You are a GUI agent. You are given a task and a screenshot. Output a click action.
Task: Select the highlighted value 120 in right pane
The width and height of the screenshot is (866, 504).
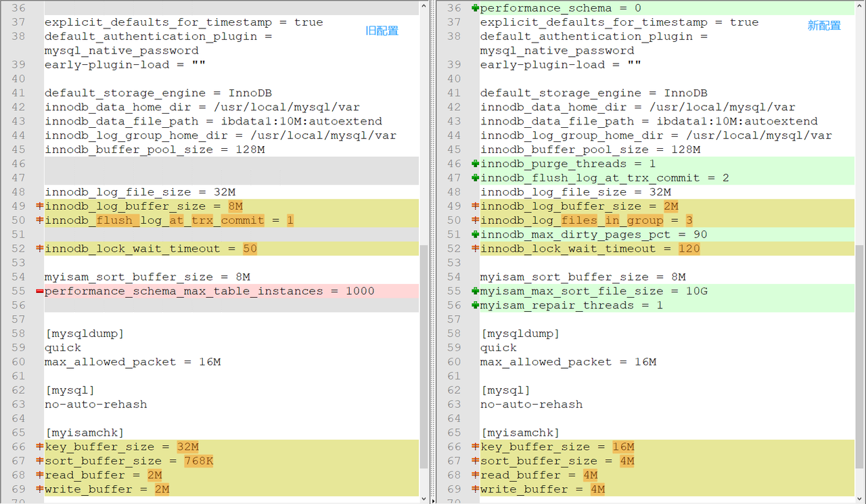[x=689, y=249]
